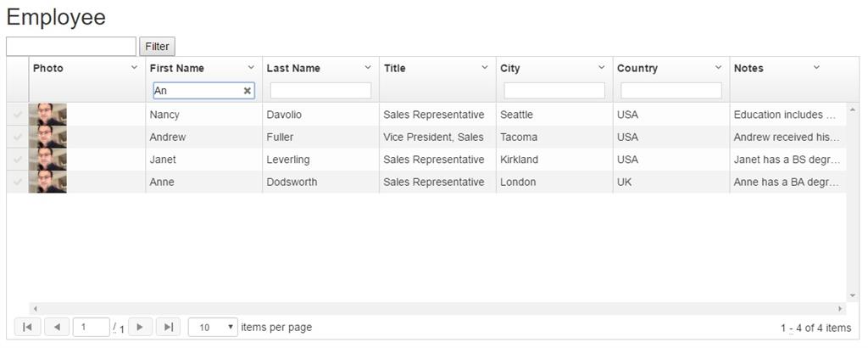Clear the First Name filter text

coord(248,91)
